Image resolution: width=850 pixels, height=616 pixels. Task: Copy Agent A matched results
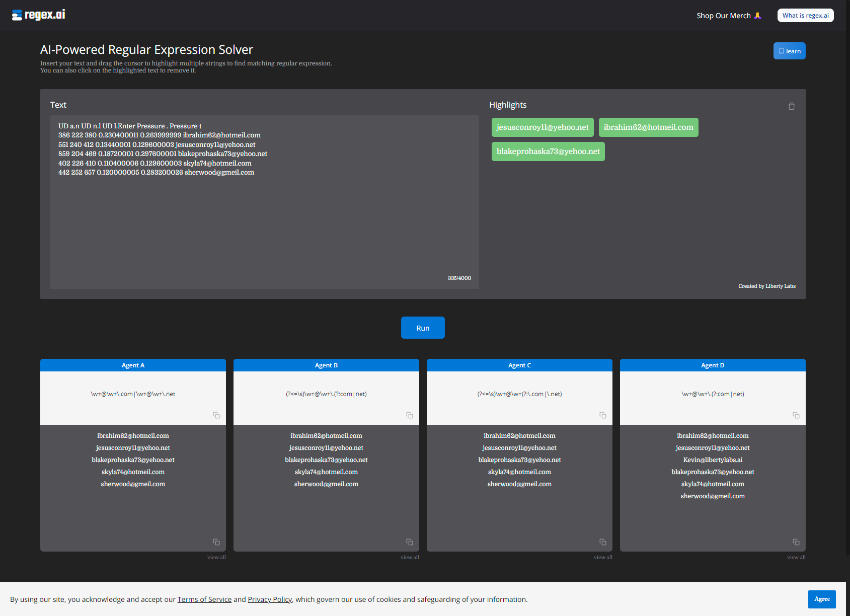[x=216, y=542]
